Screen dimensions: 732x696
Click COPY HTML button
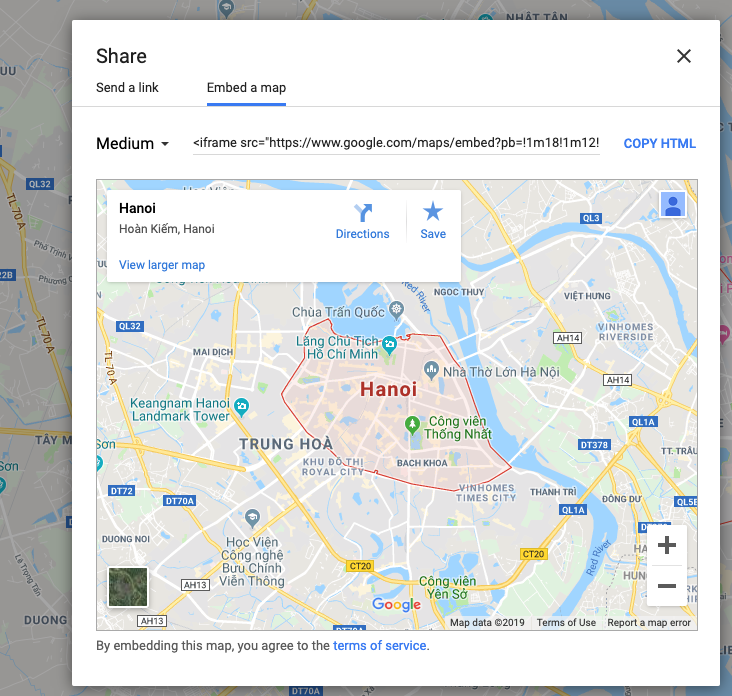pos(659,143)
